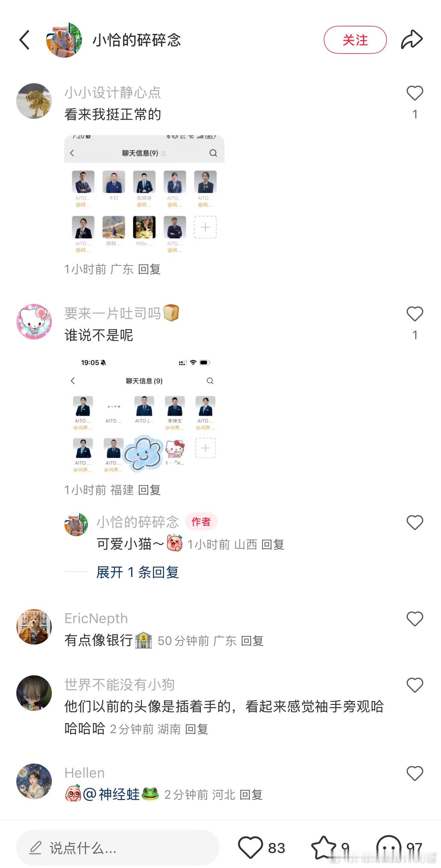Go back using the left arrow

click(x=25, y=40)
